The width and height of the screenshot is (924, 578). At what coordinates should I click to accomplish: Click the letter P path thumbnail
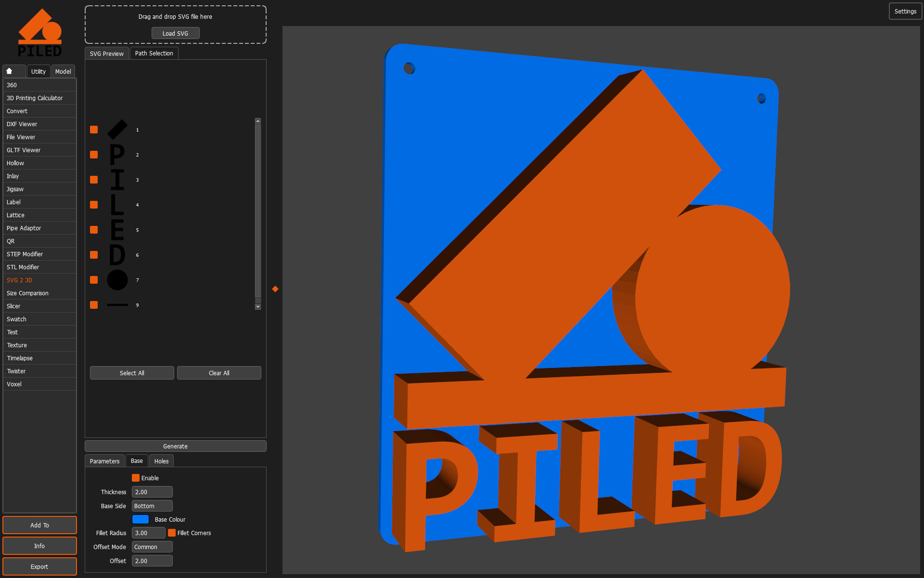(x=117, y=155)
